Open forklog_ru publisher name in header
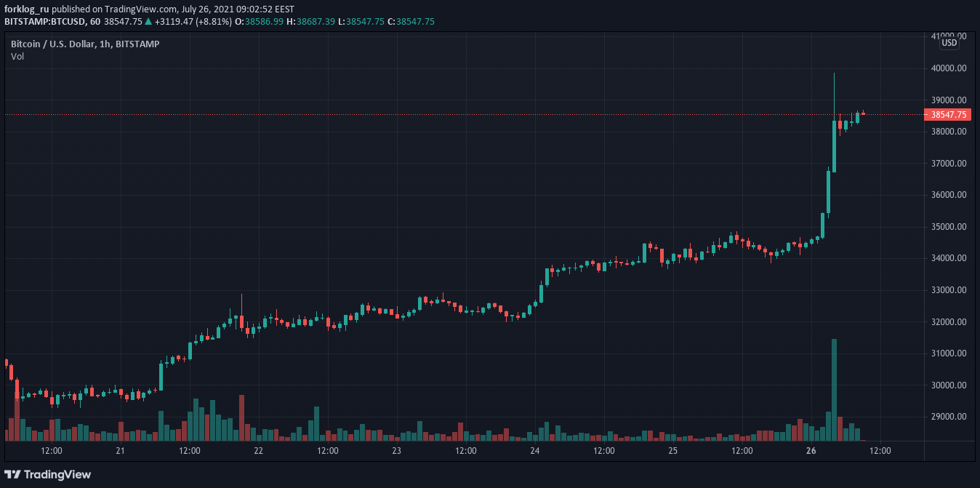This screenshot has width=980, height=488. coord(27,9)
